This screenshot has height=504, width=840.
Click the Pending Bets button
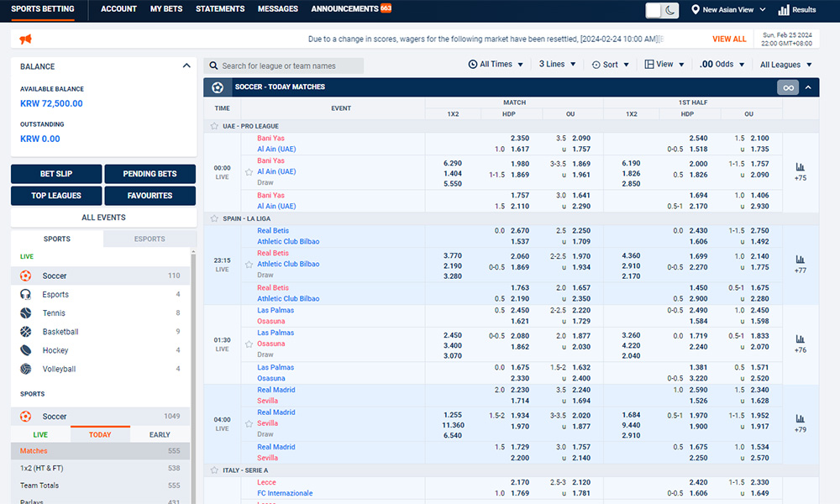tap(150, 174)
